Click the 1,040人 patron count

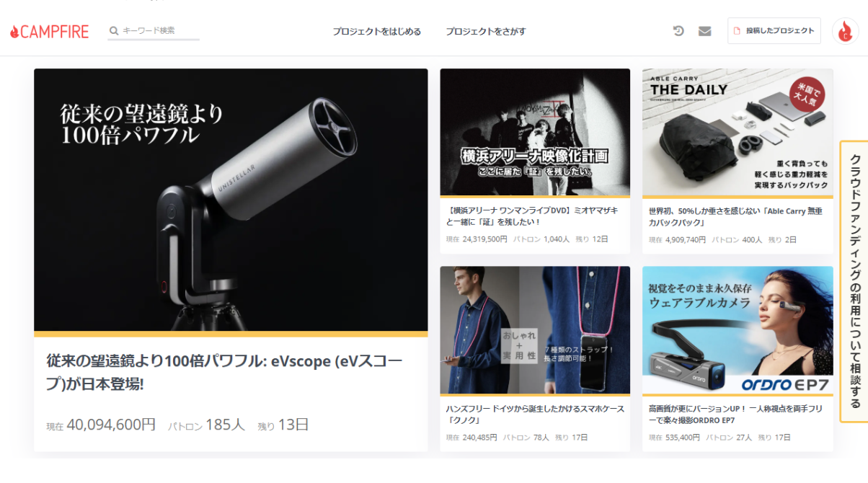point(557,239)
